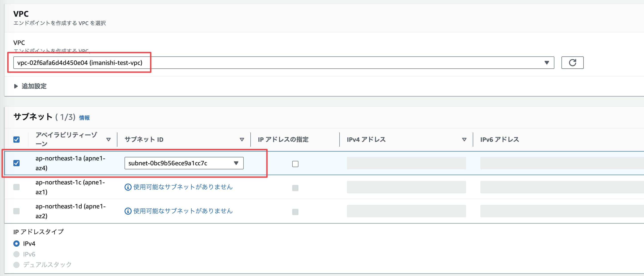
Task: Toggle select-all subnets header checkbox
Action: coord(16,139)
